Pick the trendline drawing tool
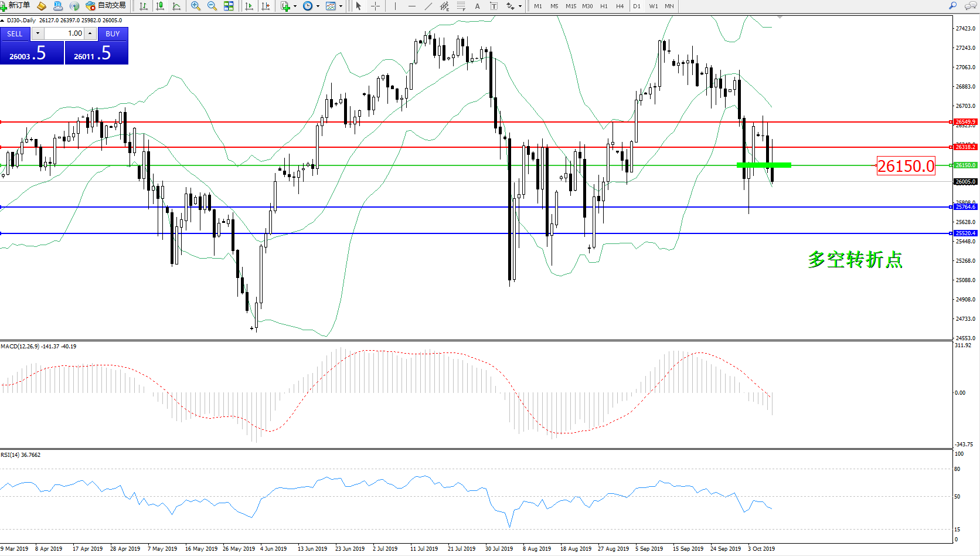Screen dimensions: 980x556 tap(428, 6)
